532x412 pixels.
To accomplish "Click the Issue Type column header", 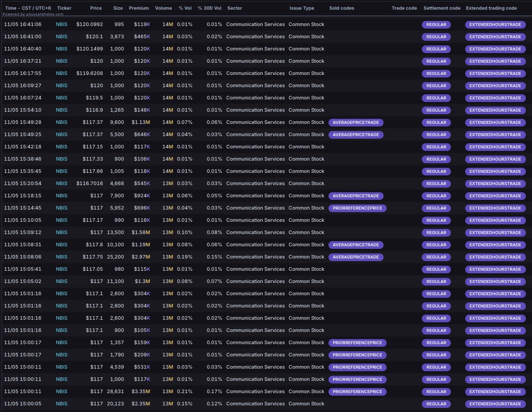I will (x=301, y=8).
